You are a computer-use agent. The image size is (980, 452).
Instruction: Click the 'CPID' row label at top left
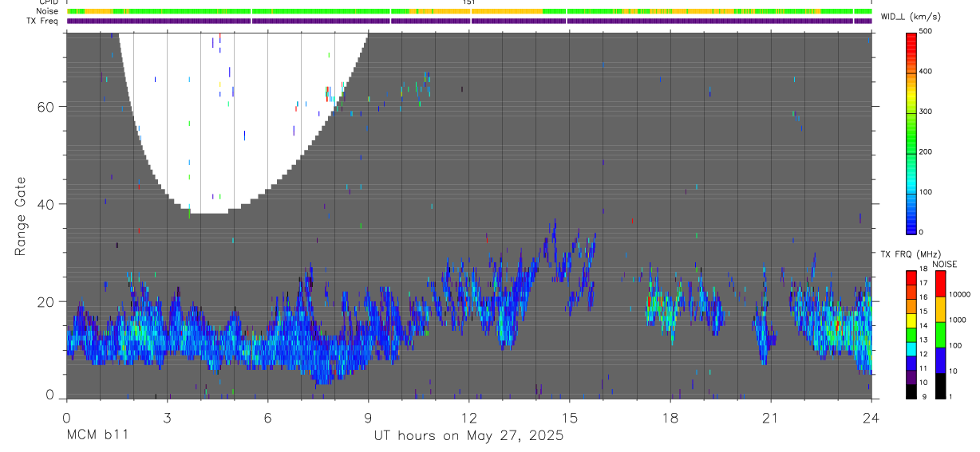point(49,2)
